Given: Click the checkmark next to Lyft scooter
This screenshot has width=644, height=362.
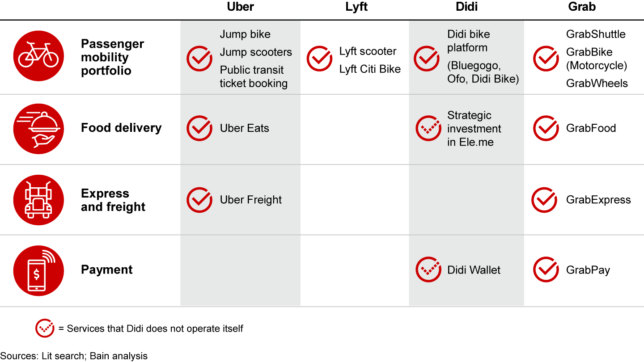Looking at the screenshot, I should coord(319,59).
